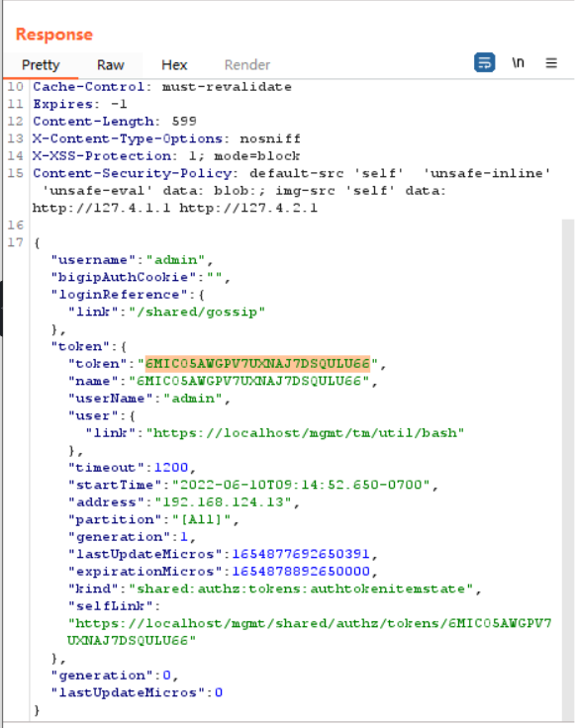Click the highlighted token value 6MICO5AWGPV7UXNAJ7DSQULU66

[257, 364]
